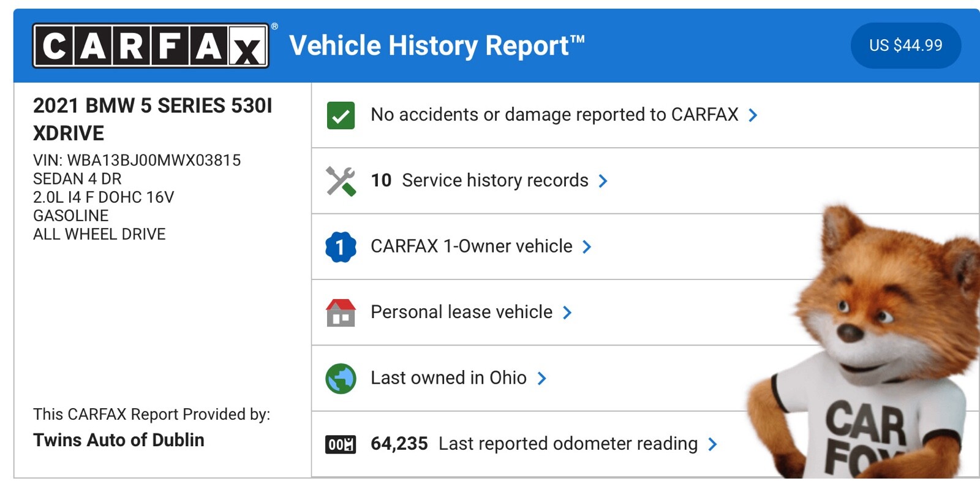Expand the Personal lease vehicle chevron
The height and width of the screenshot is (489, 980).
pos(567,313)
